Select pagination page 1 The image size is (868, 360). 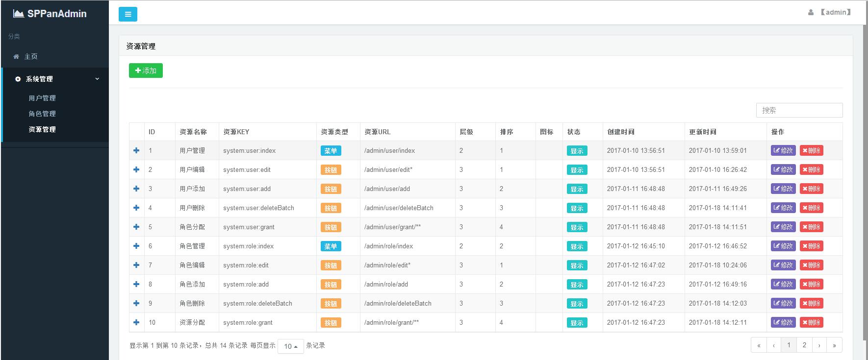tap(789, 345)
